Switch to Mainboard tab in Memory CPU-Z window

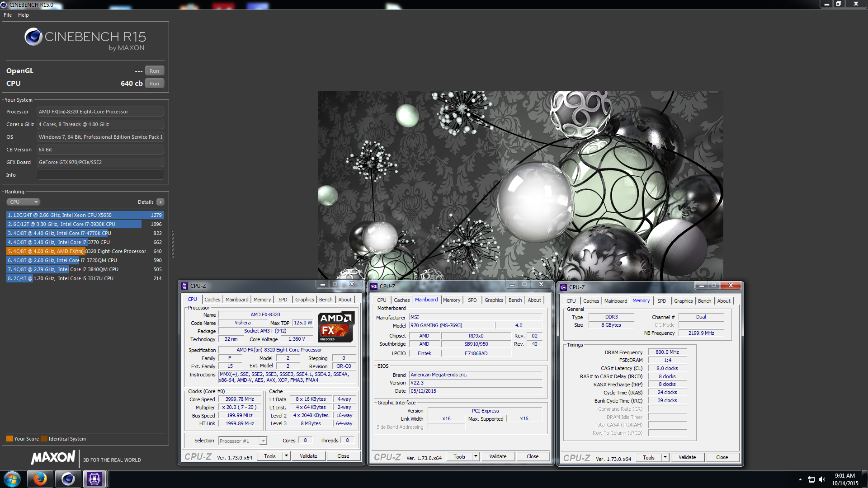pos(616,301)
